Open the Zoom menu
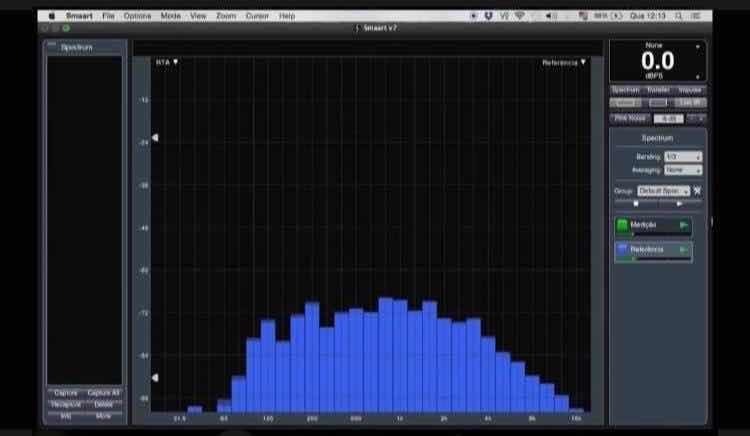This screenshot has width=750, height=436. pos(226,16)
